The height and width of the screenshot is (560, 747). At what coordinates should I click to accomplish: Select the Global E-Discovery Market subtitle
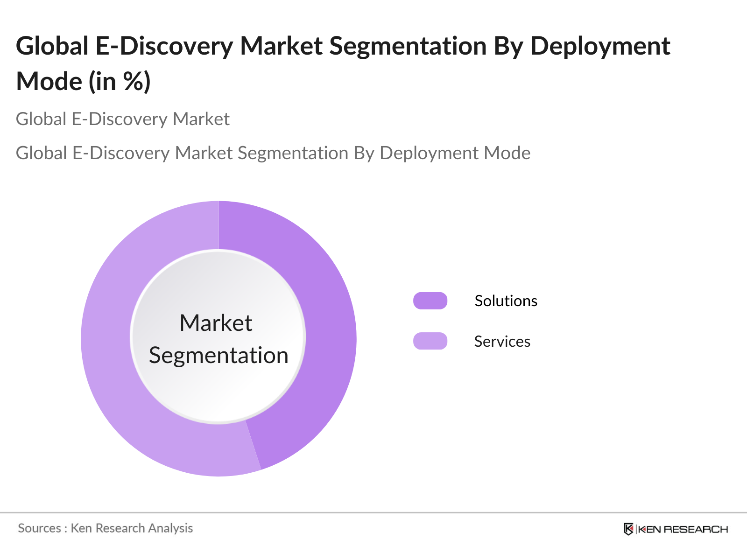pyautogui.click(x=123, y=119)
